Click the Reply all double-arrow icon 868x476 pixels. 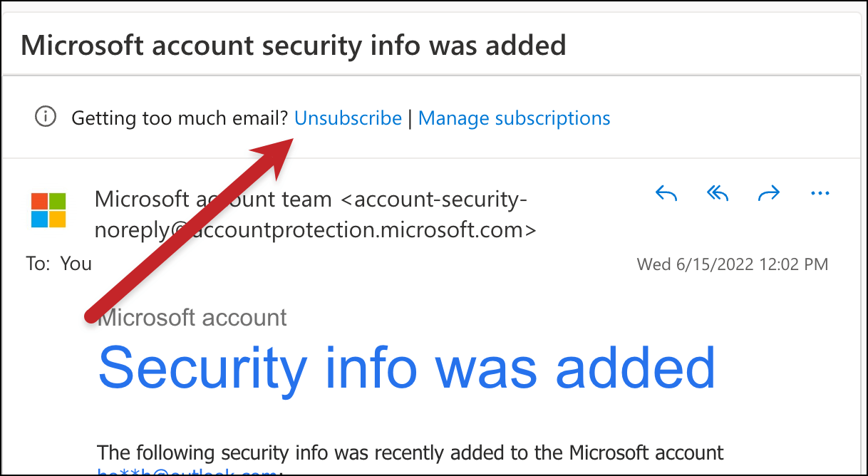click(x=717, y=194)
